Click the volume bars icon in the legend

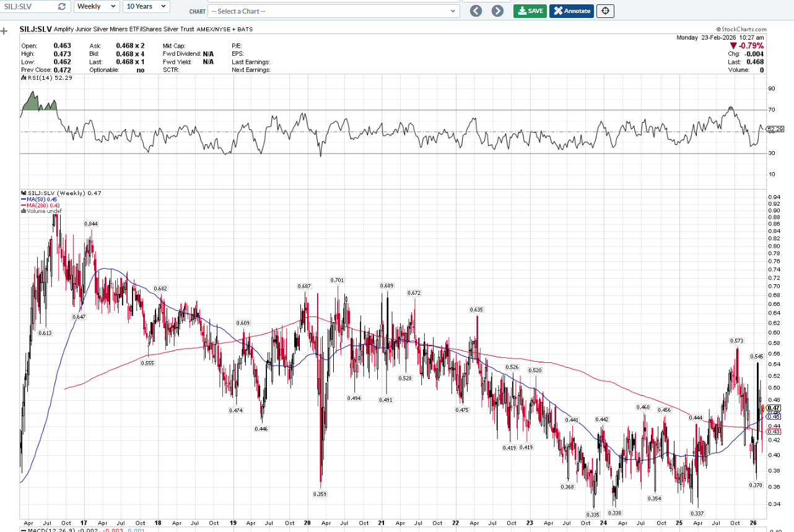click(24, 211)
